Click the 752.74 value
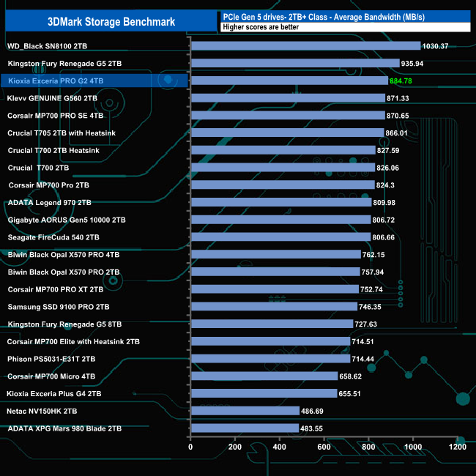Viewport: 476px width, 476px height. [x=371, y=289]
